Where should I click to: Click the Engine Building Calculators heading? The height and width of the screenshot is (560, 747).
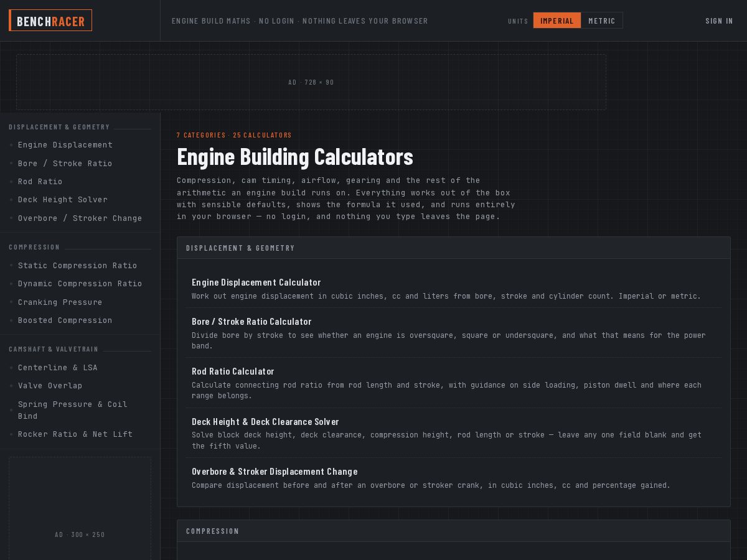[x=295, y=157]
